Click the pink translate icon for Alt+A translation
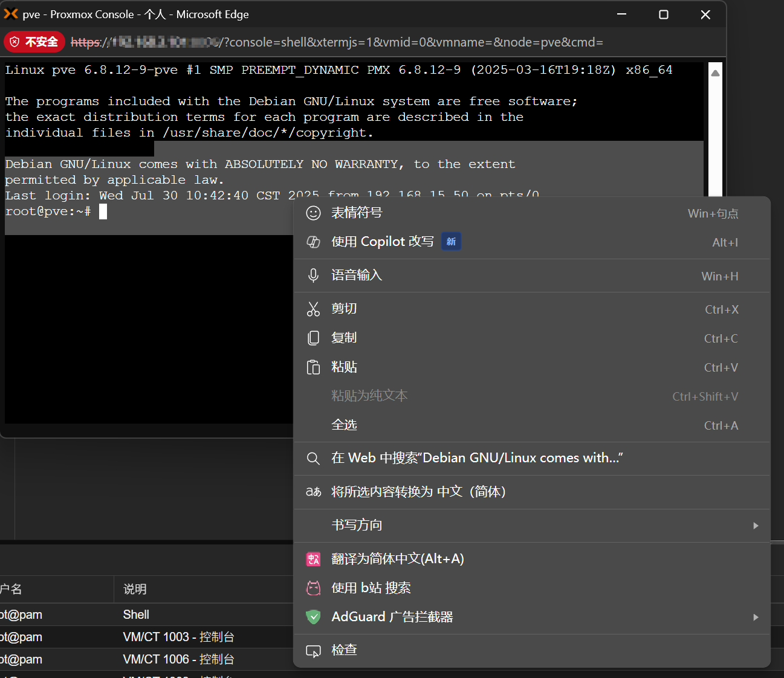784x678 pixels. [x=313, y=559]
